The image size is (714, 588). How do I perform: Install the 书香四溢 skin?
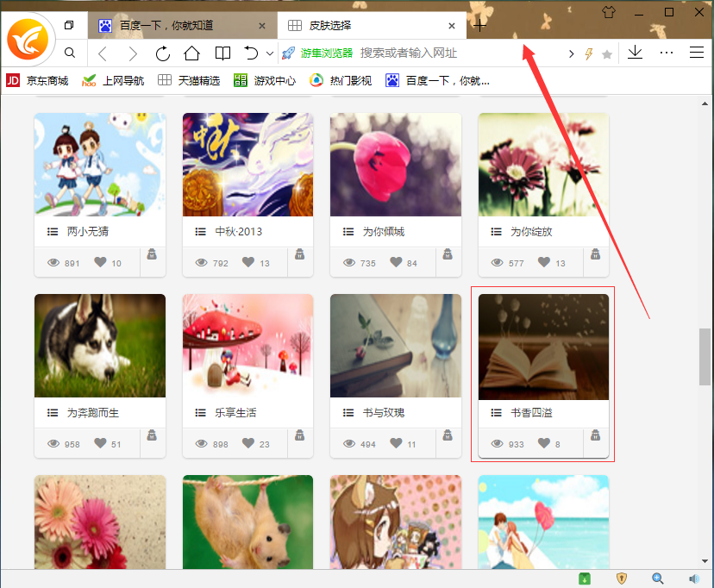pos(595,435)
